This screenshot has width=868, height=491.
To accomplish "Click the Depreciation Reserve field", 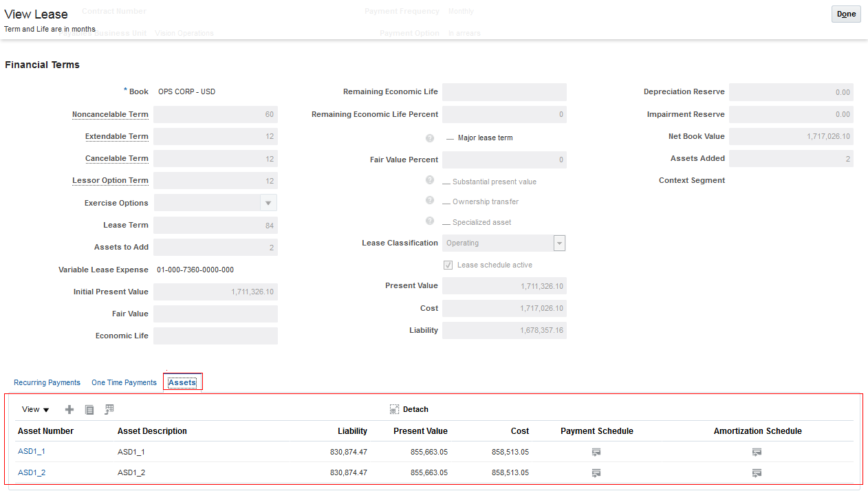I will point(791,92).
